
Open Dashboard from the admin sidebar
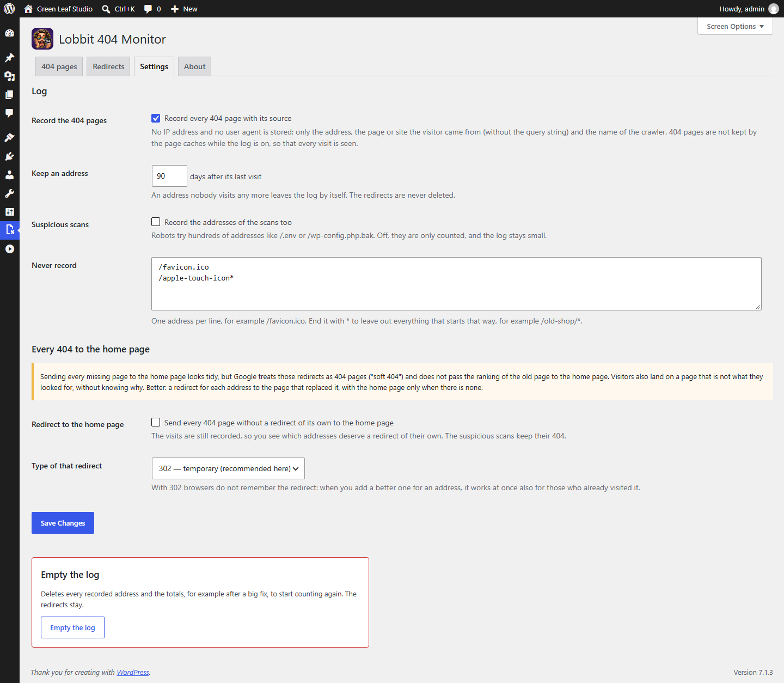click(x=9, y=33)
